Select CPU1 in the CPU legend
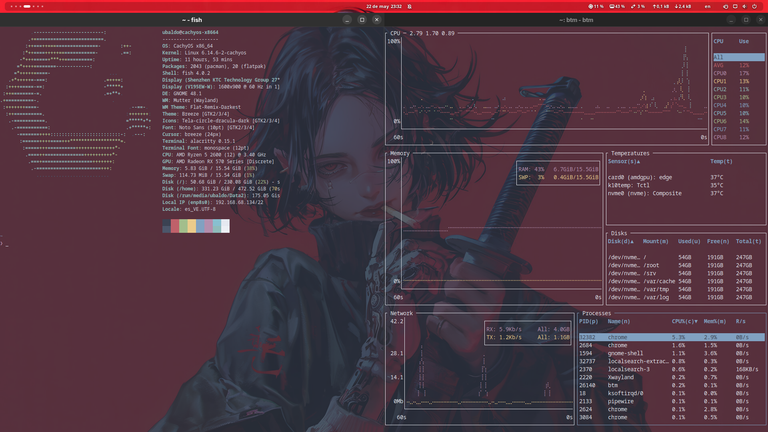The height and width of the screenshot is (432, 768). [x=739, y=81]
